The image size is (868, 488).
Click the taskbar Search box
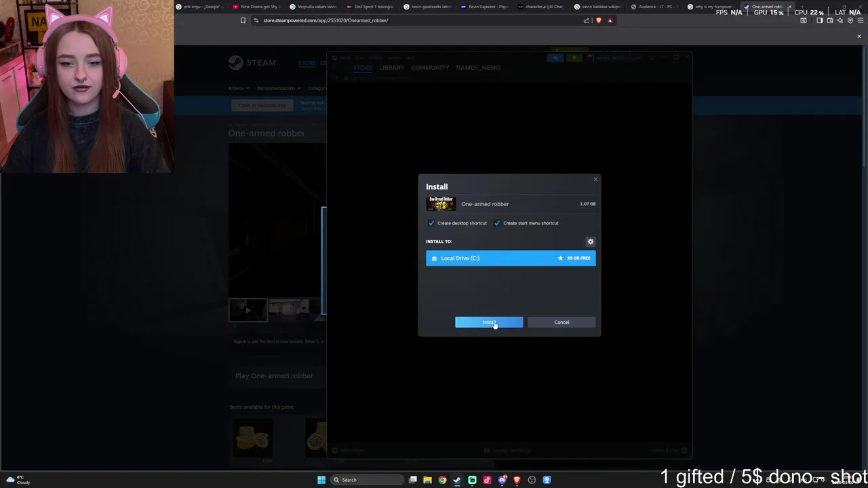click(367, 480)
